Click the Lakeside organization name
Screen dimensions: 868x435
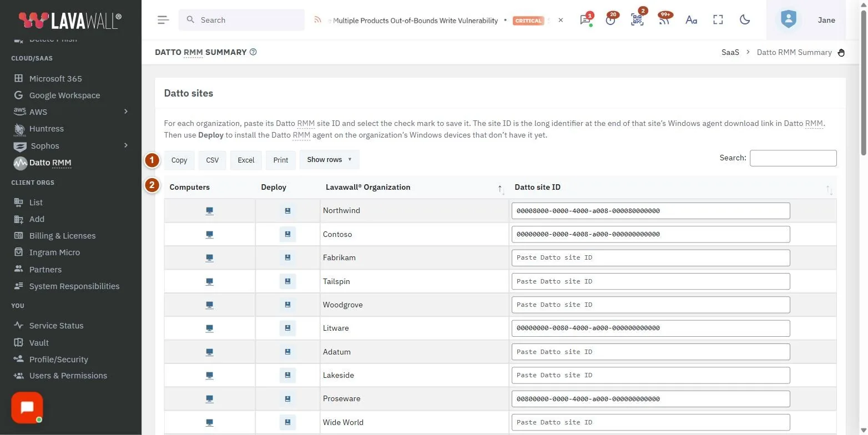(x=339, y=375)
